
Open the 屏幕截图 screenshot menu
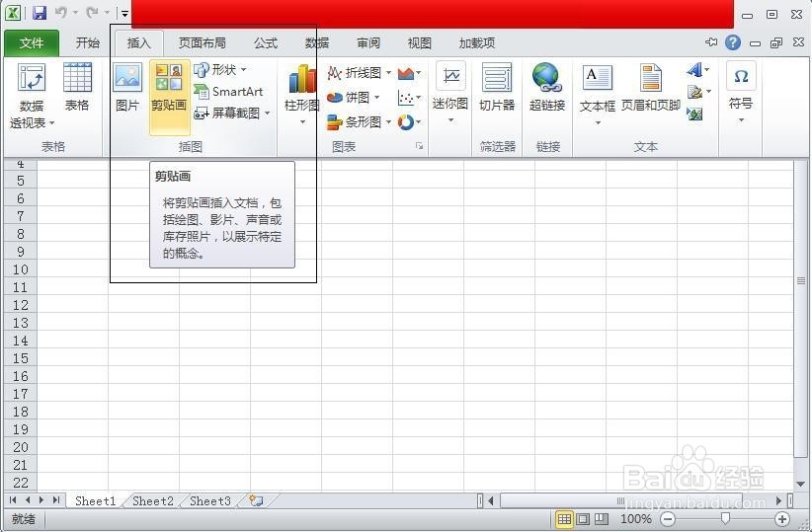pos(232,113)
